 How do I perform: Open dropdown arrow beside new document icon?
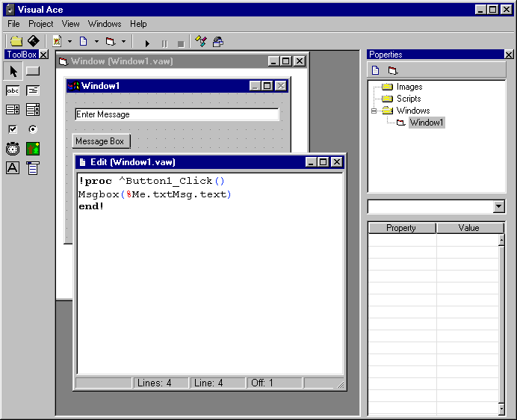96,42
